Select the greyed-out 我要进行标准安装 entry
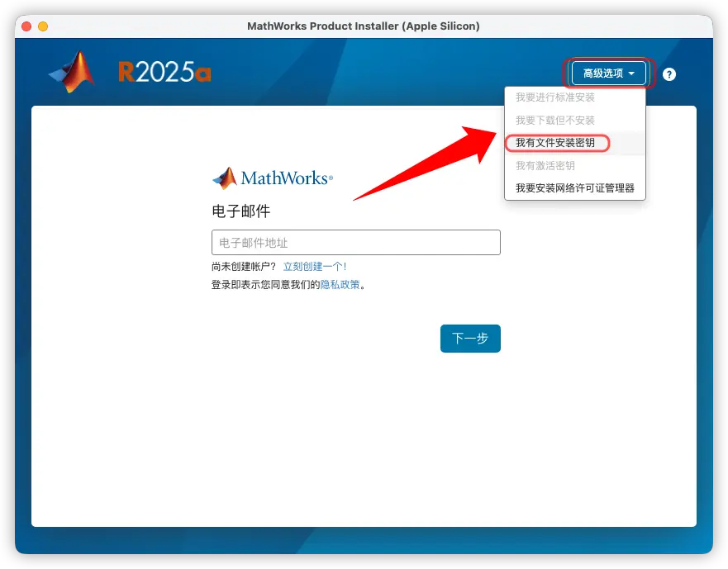This screenshot has height=569, width=728. click(555, 97)
